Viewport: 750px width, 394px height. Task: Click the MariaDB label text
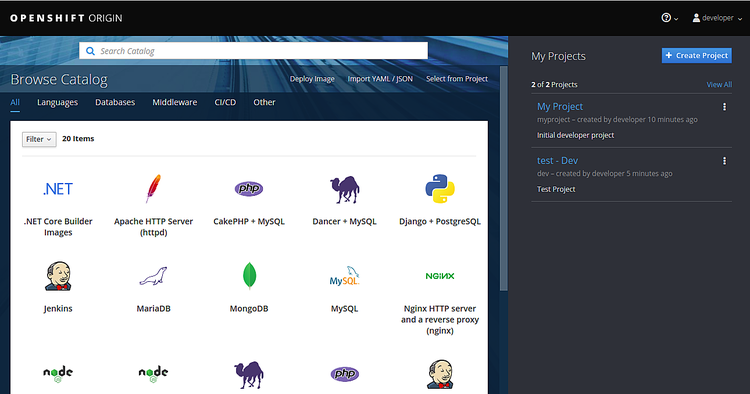(154, 309)
